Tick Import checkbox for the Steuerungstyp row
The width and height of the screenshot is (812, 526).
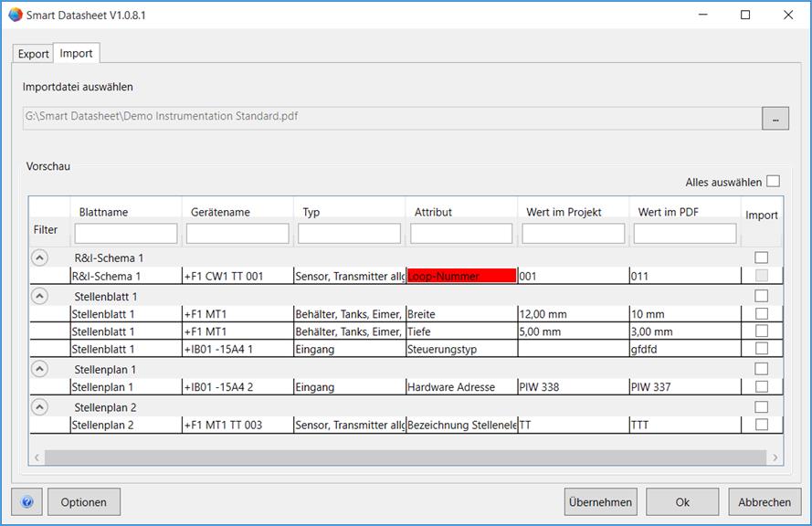coord(761,349)
